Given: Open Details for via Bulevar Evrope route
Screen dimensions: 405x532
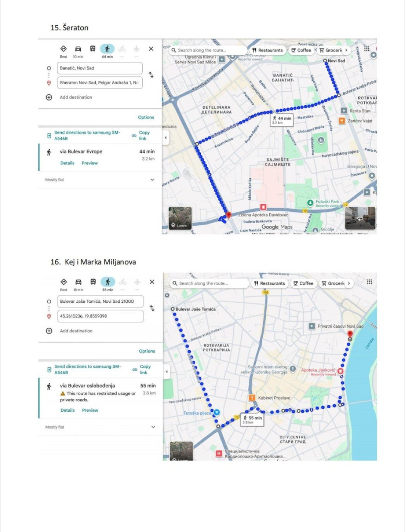Looking at the screenshot, I should (x=67, y=163).
